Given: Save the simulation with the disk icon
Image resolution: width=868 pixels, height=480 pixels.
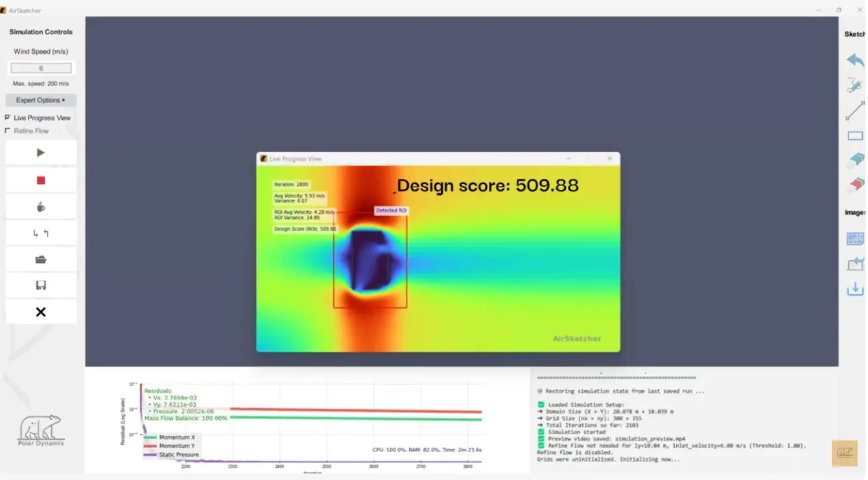Looking at the screenshot, I should click(41, 285).
